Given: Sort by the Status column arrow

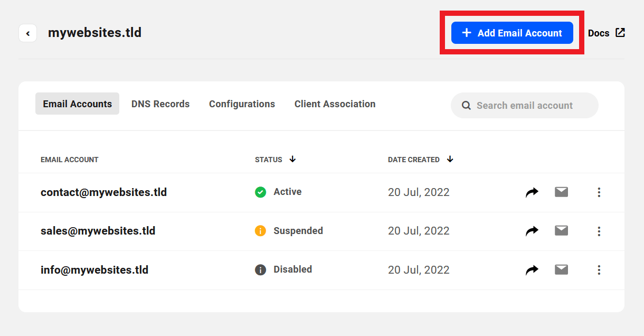Looking at the screenshot, I should point(292,159).
